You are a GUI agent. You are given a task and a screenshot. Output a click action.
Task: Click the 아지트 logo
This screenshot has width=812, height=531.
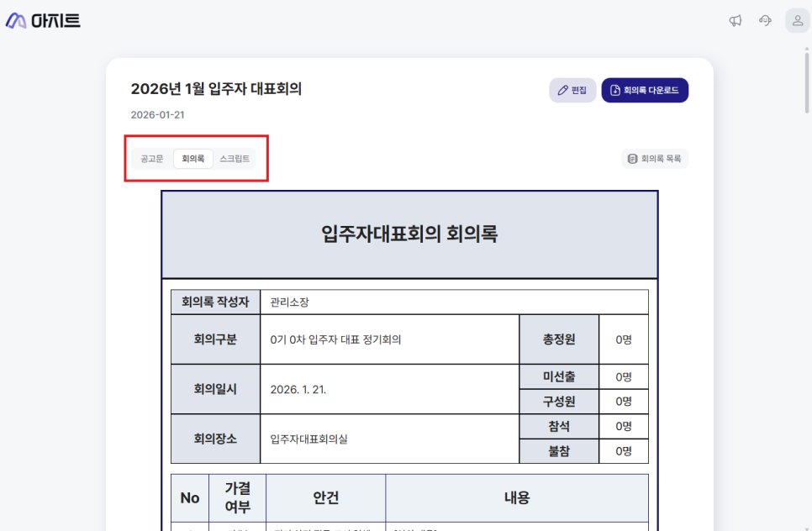coord(43,21)
